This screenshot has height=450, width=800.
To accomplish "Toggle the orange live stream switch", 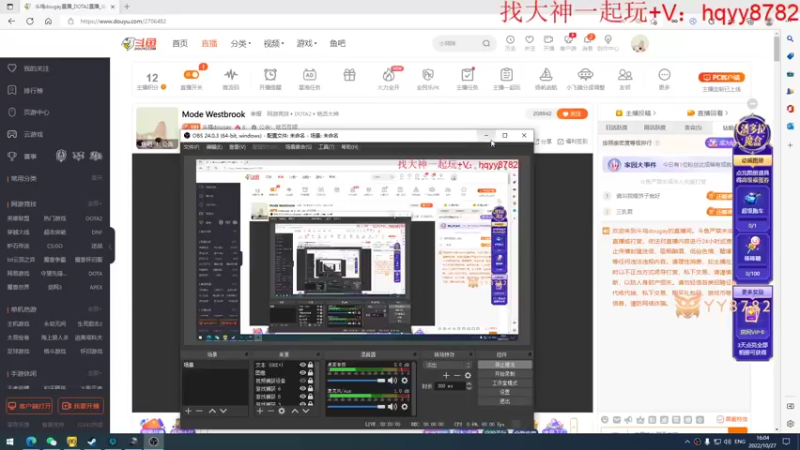I will point(192,74).
